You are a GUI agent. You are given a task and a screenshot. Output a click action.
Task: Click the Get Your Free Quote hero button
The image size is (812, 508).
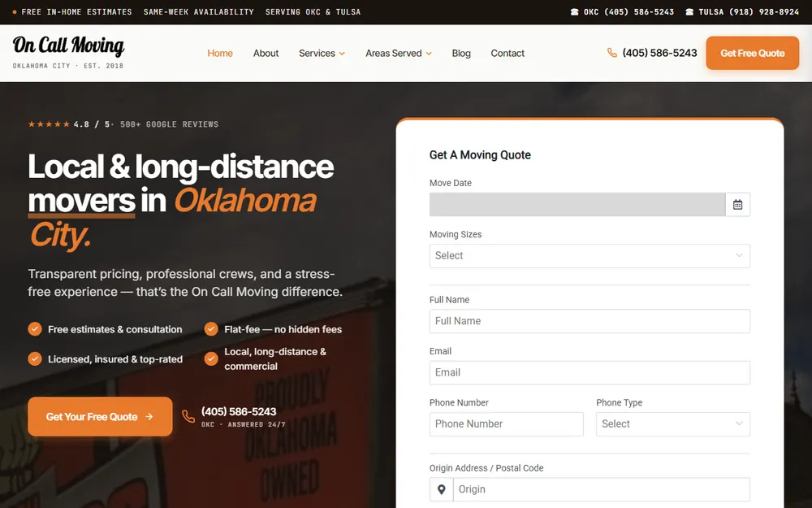100,417
